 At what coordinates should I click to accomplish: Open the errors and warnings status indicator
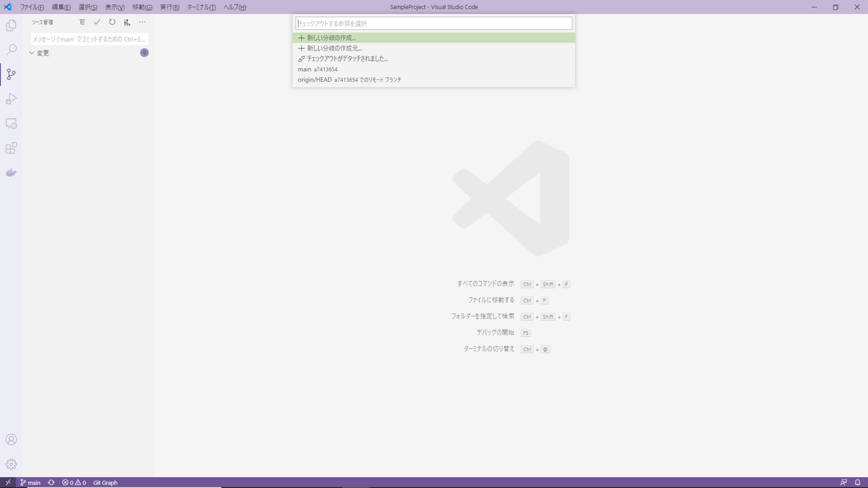coord(74,483)
